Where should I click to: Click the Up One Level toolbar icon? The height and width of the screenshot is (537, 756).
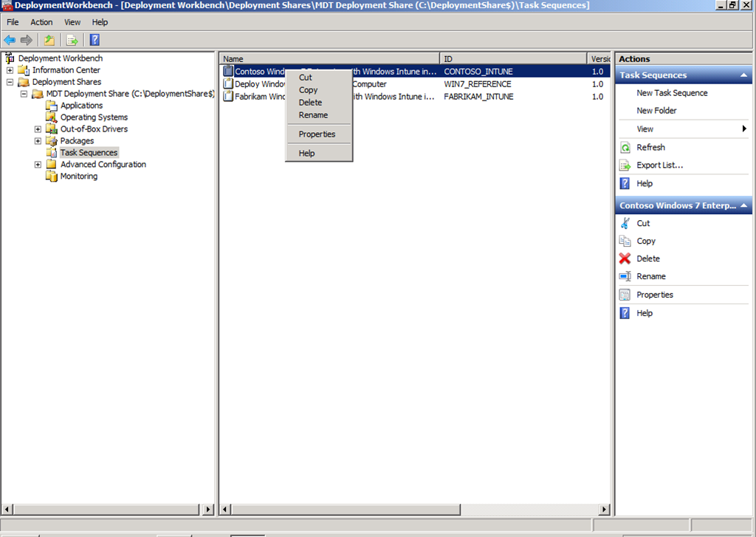coord(49,40)
